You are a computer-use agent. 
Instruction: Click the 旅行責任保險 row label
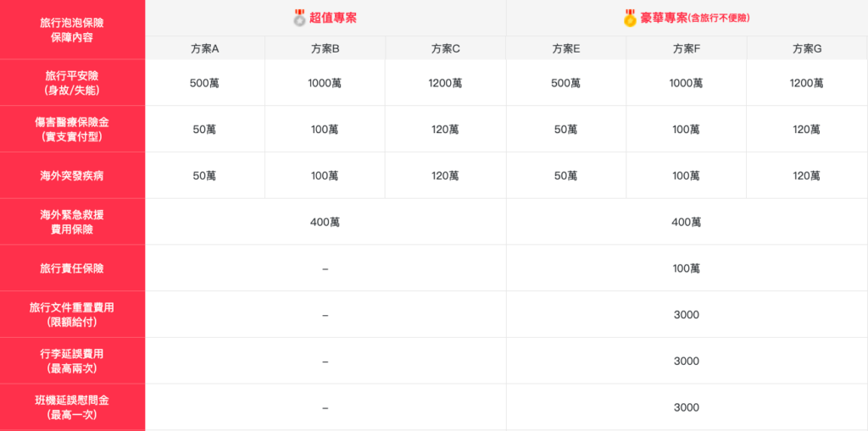point(72,268)
